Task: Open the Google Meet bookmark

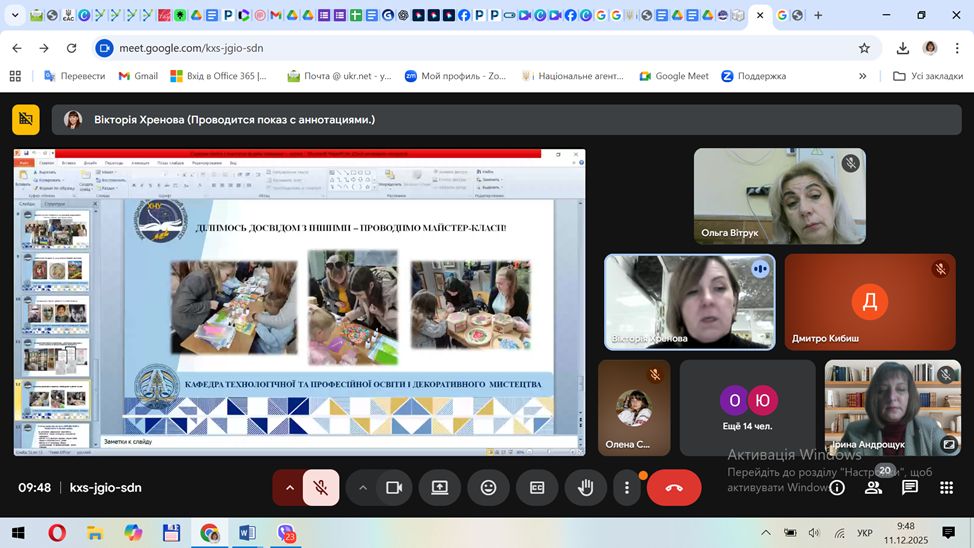Action: (x=674, y=76)
